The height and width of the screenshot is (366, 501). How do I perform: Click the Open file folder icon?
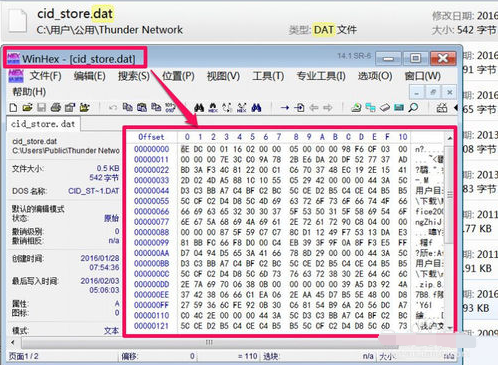tap(27, 107)
